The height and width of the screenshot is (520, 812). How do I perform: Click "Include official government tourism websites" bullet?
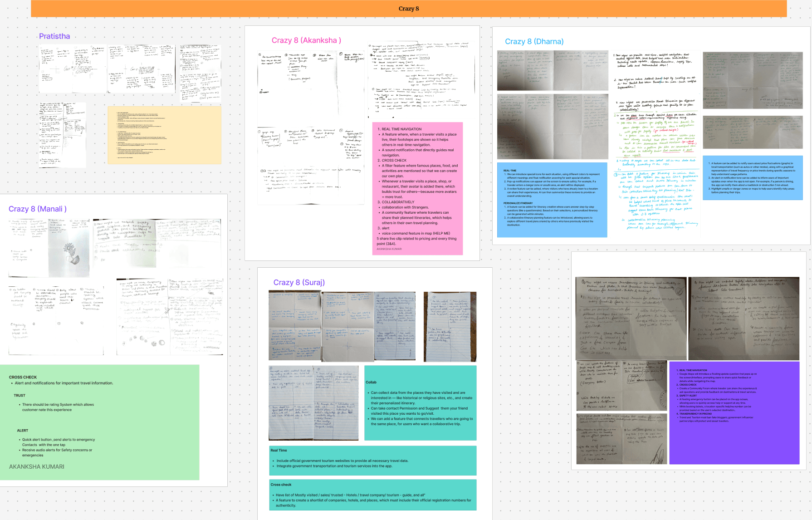[342, 461]
